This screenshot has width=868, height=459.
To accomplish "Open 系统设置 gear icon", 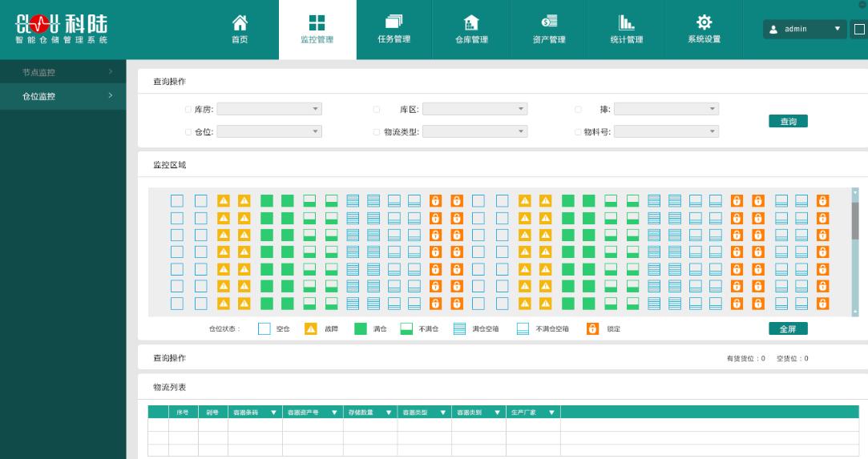I will pos(704,23).
